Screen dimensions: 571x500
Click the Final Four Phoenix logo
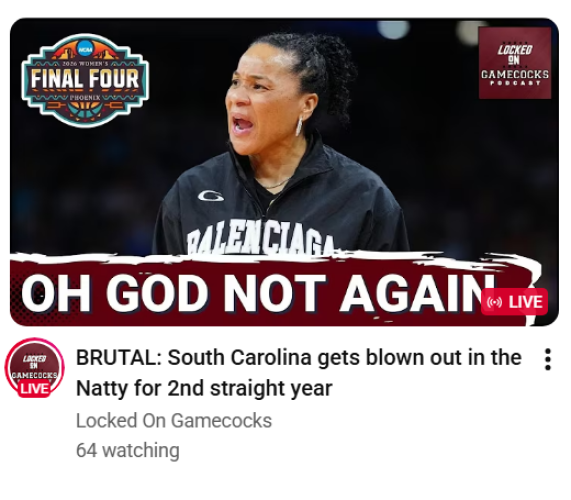pyautogui.click(x=85, y=80)
